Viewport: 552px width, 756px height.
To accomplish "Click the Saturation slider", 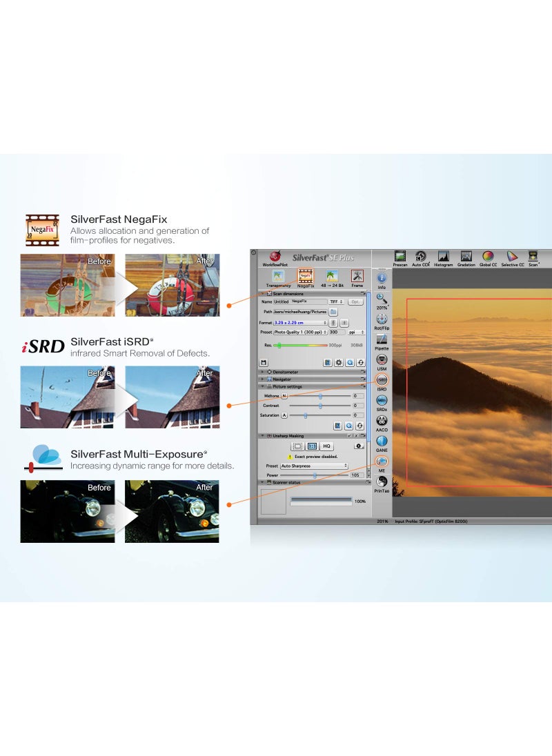I will (319, 415).
